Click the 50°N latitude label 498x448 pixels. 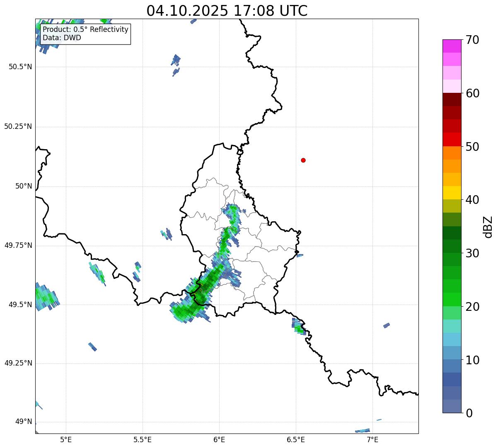[x=24, y=186]
